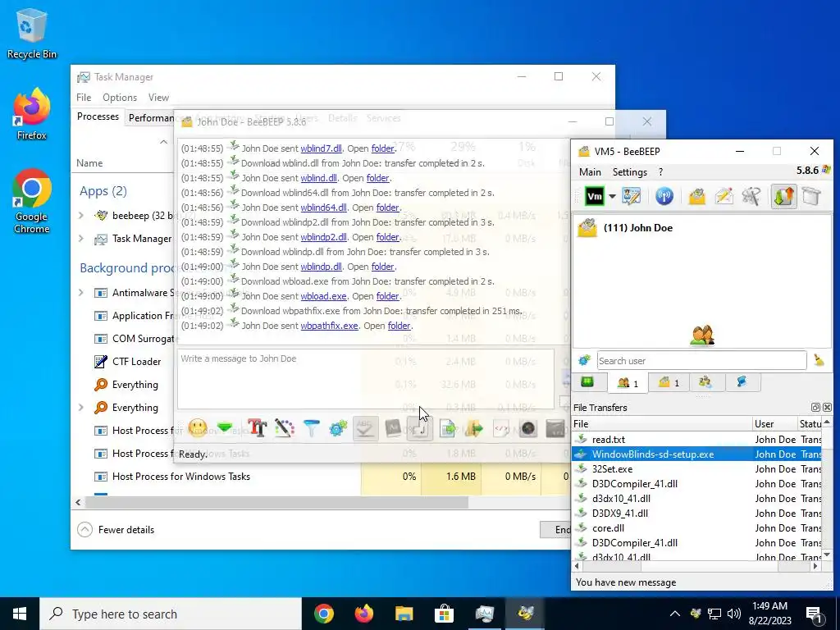Click the dark round camera icon
This screenshot has height=630, width=840.
point(527,428)
